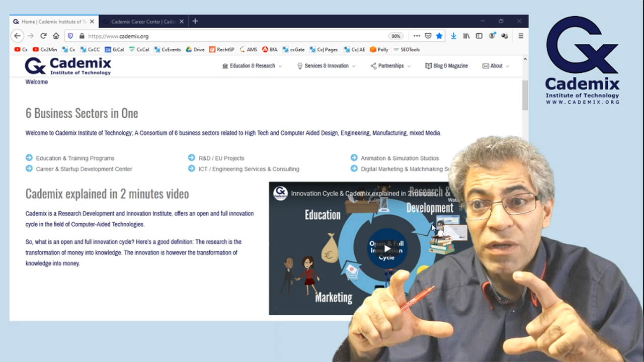Expand the Services & Innovation menu
Viewport: 644px width, 362px height.
click(327, 66)
